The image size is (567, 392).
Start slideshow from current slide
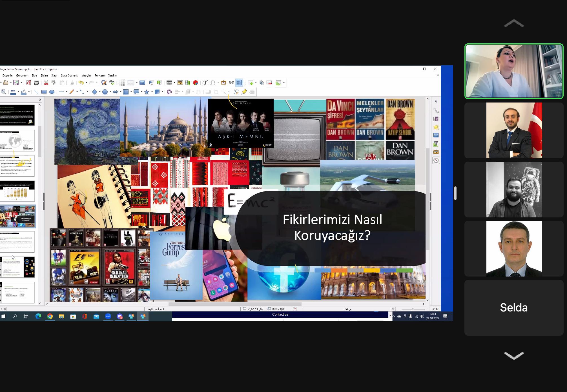(160, 83)
